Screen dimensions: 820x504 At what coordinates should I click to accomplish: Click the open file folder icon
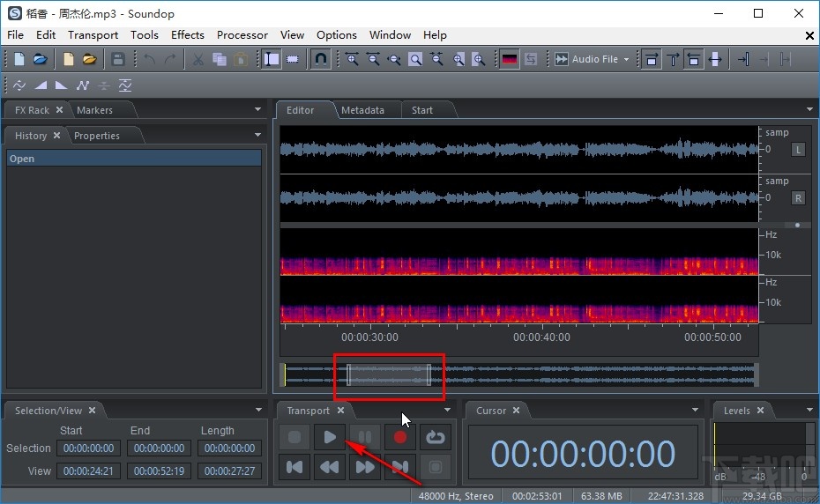click(41, 59)
